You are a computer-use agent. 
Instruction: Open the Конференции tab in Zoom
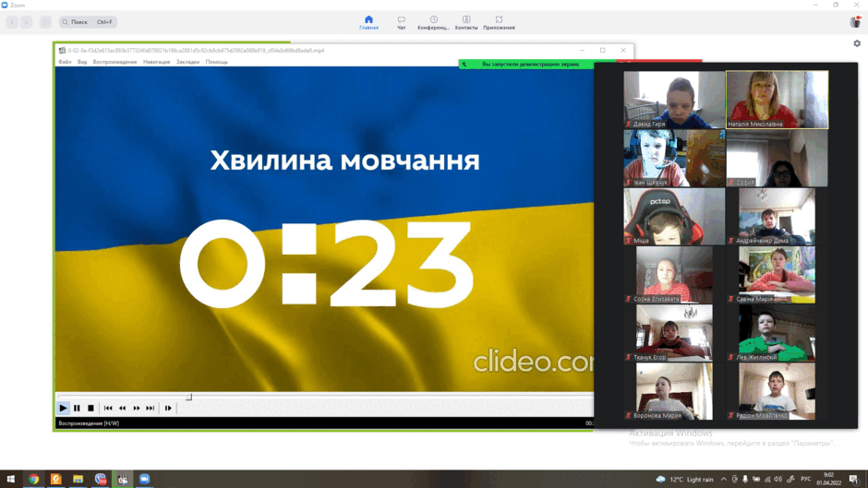pyautogui.click(x=433, y=22)
